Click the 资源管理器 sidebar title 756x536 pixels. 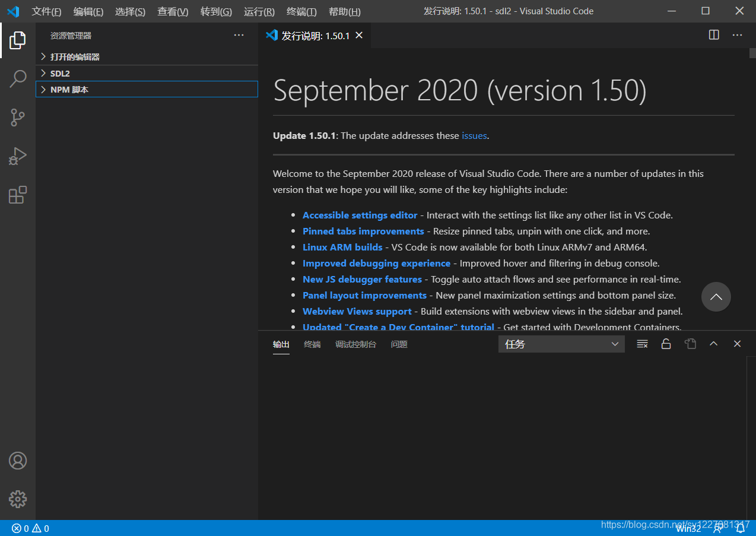(71, 36)
